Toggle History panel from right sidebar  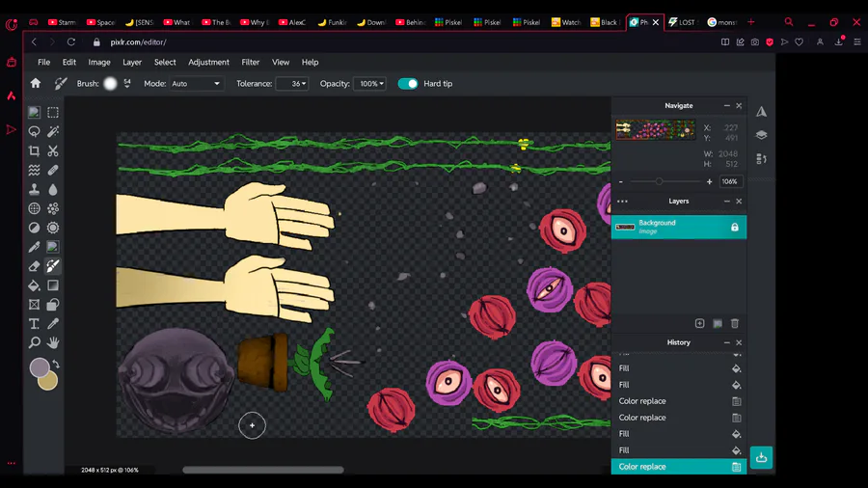click(761, 159)
